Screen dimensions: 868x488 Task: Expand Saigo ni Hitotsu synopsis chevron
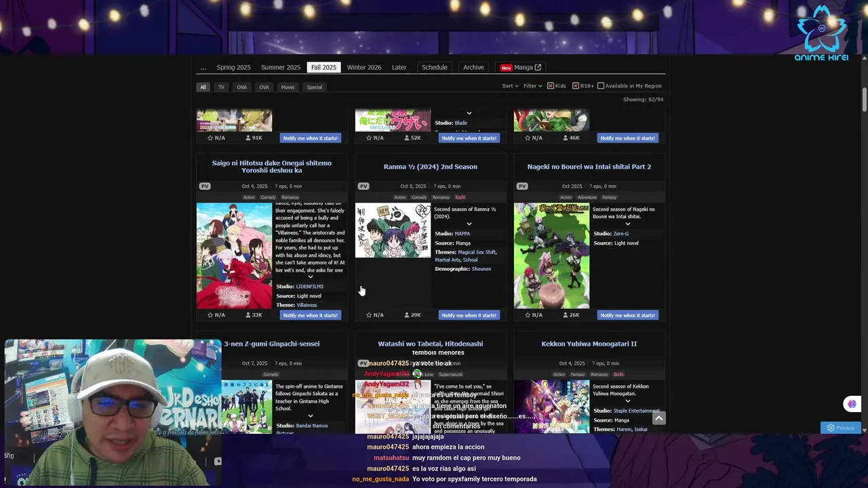pos(311,277)
